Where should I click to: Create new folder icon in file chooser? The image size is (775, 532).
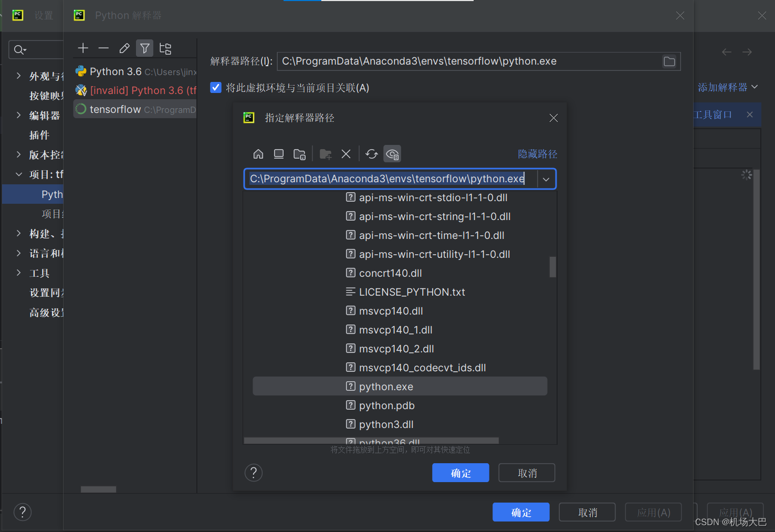click(326, 154)
